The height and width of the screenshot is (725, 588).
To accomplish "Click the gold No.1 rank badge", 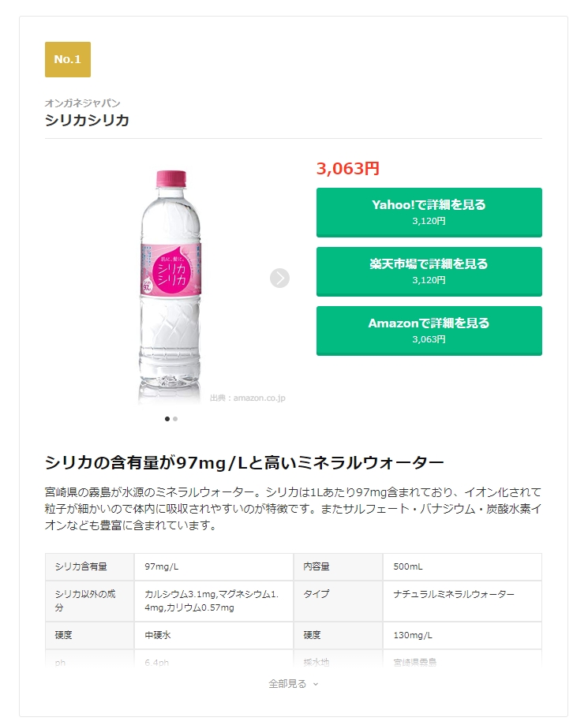I will (x=68, y=60).
